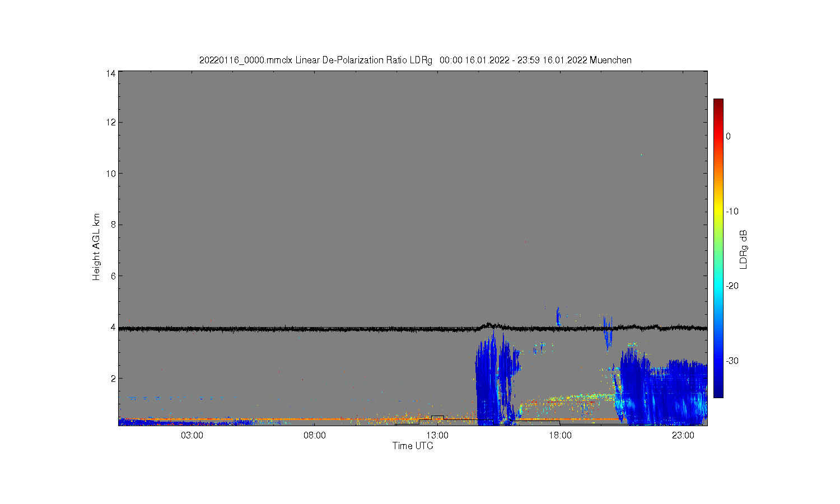Click the 6 height tick label
Screen dimensions: 840x504
(113, 276)
